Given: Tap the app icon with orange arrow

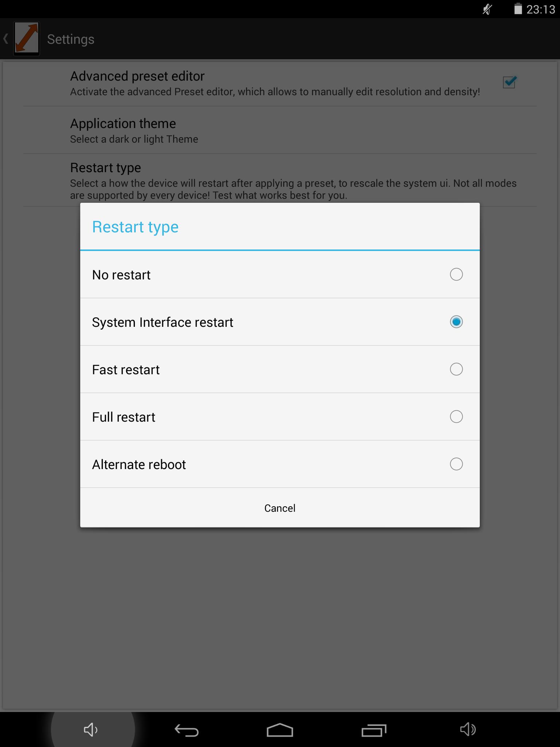Looking at the screenshot, I should [x=27, y=39].
